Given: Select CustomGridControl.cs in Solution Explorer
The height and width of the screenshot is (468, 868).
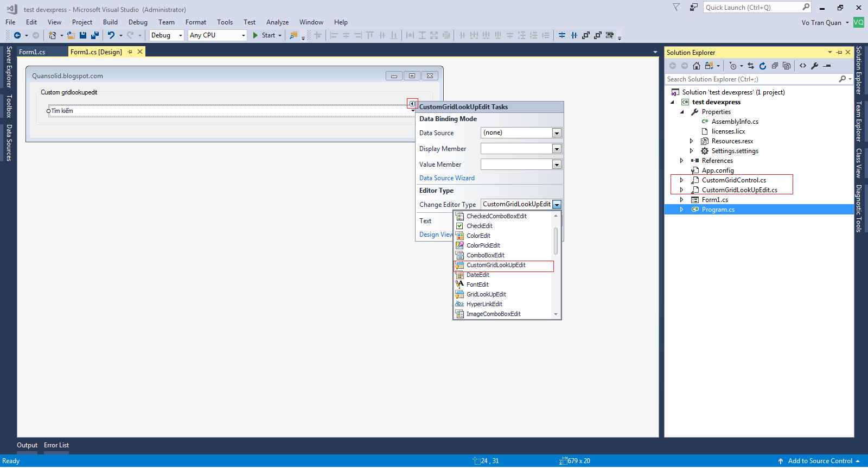Looking at the screenshot, I should (x=733, y=180).
